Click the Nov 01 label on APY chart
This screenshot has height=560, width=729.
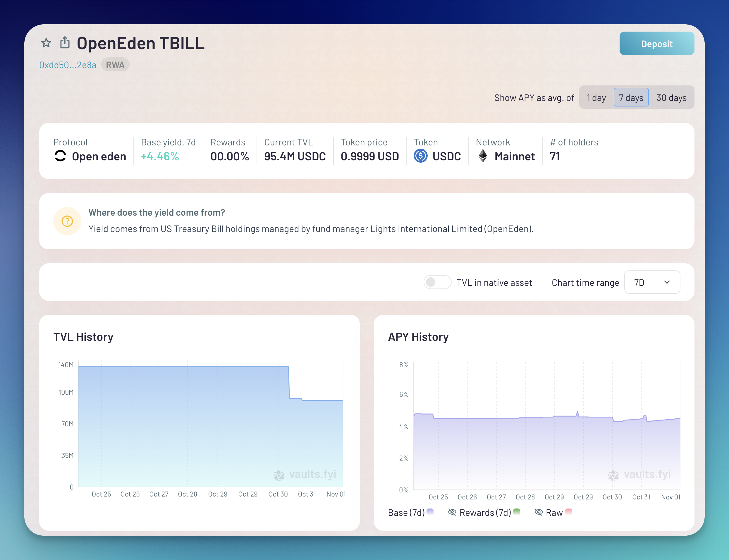click(x=671, y=497)
